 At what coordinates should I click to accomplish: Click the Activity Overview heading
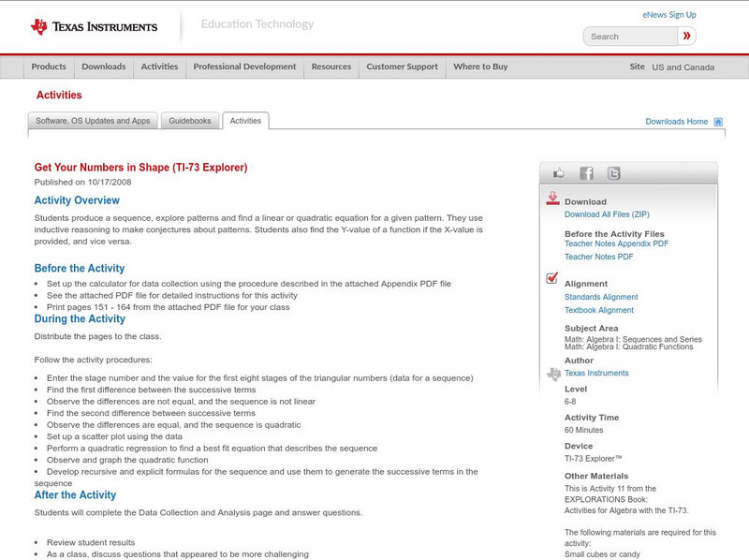tap(77, 200)
